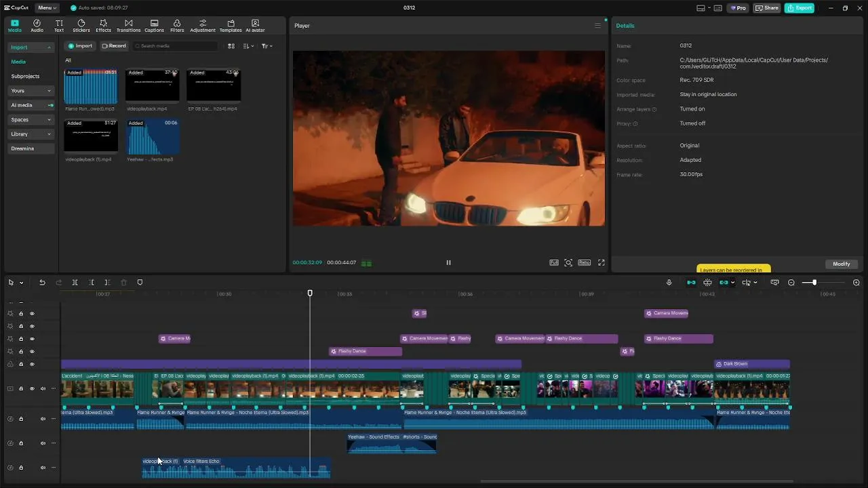Undo the last edit in timeline toolbar
Image resolution: width=868 pixels, height=488 pixels.
[42, 283]
